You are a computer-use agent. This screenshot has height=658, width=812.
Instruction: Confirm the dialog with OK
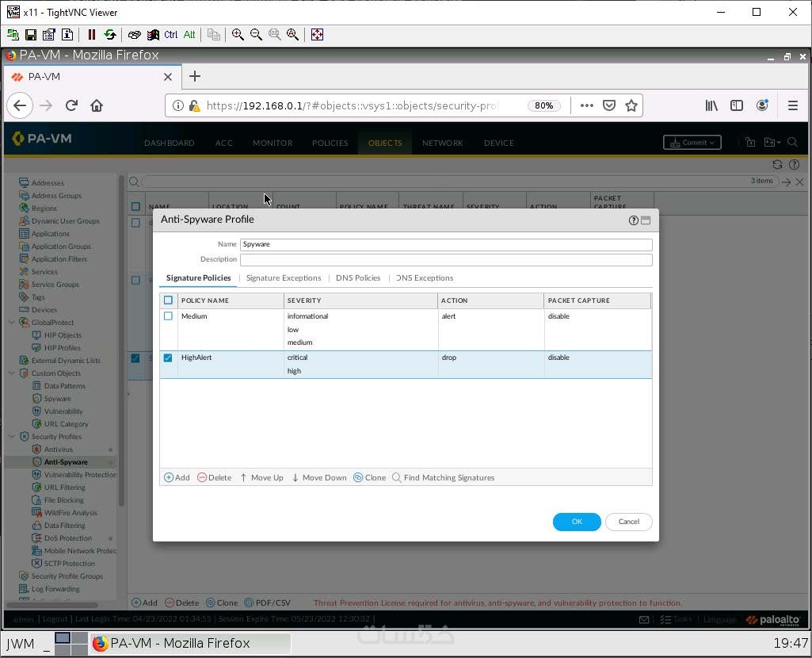click(577, 522)
